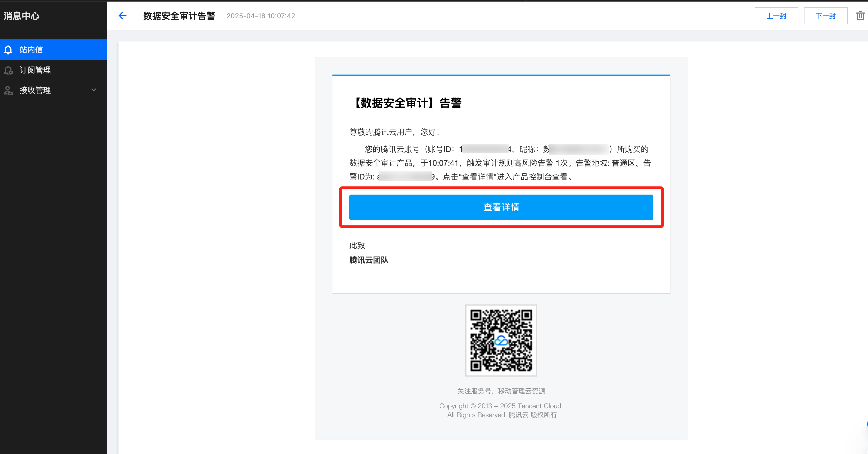The image size is (868, 454).
Task: Click the user icon beside 接收管理
Action: click(x=8, y=90)
